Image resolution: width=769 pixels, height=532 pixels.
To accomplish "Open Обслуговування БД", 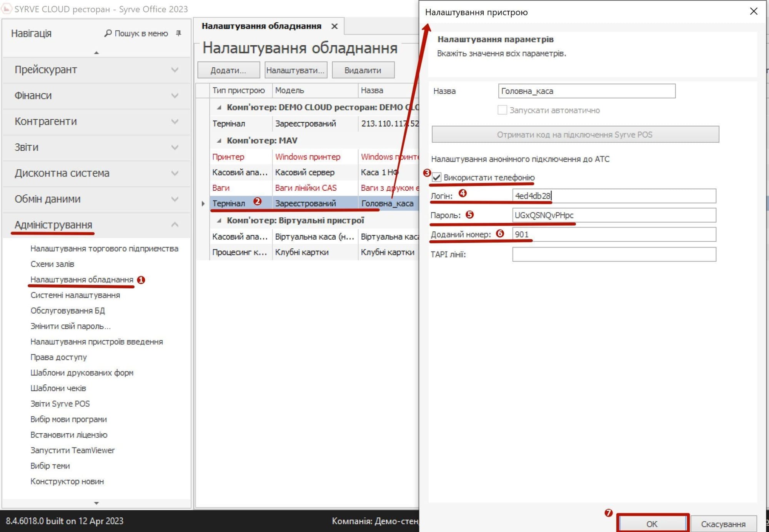I will click(x=68, y=311).
